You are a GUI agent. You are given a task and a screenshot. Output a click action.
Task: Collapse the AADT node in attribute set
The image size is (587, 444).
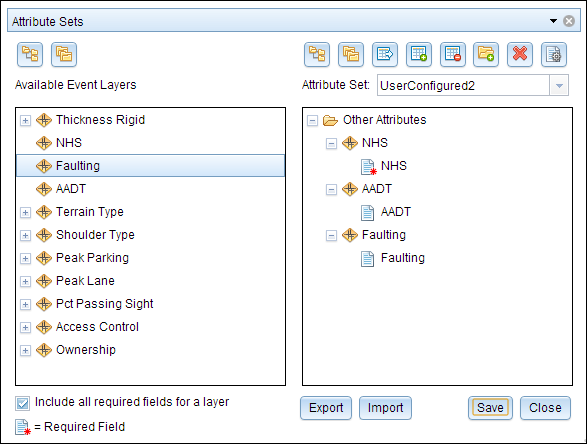tap(331, 190)
